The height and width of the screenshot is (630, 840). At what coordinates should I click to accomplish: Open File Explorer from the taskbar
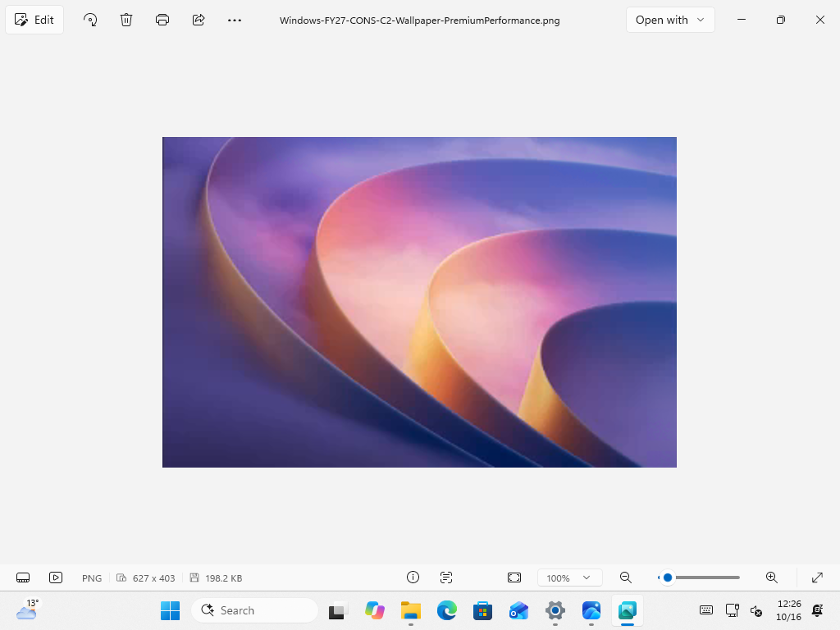coord(411,610)
